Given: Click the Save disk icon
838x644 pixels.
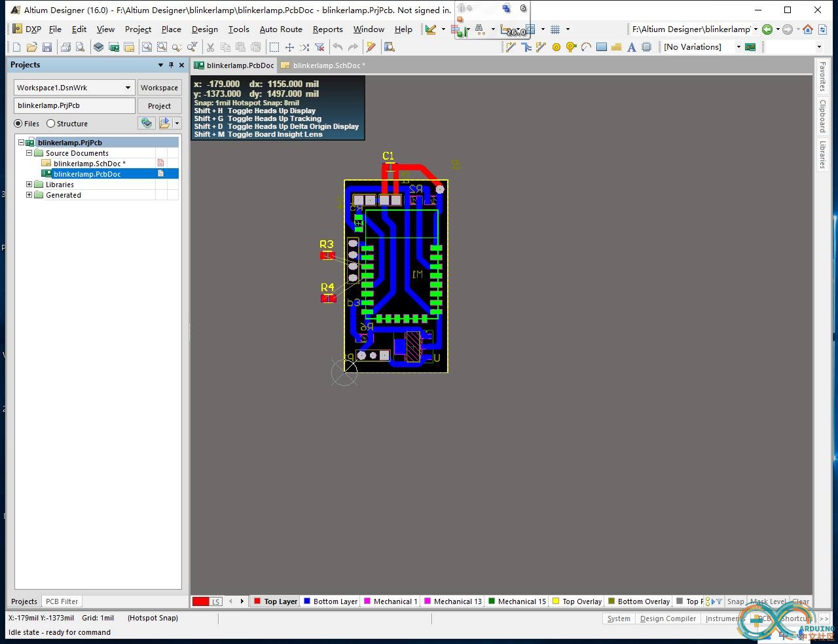Looking at the screenshot, I should coord(47,47).
